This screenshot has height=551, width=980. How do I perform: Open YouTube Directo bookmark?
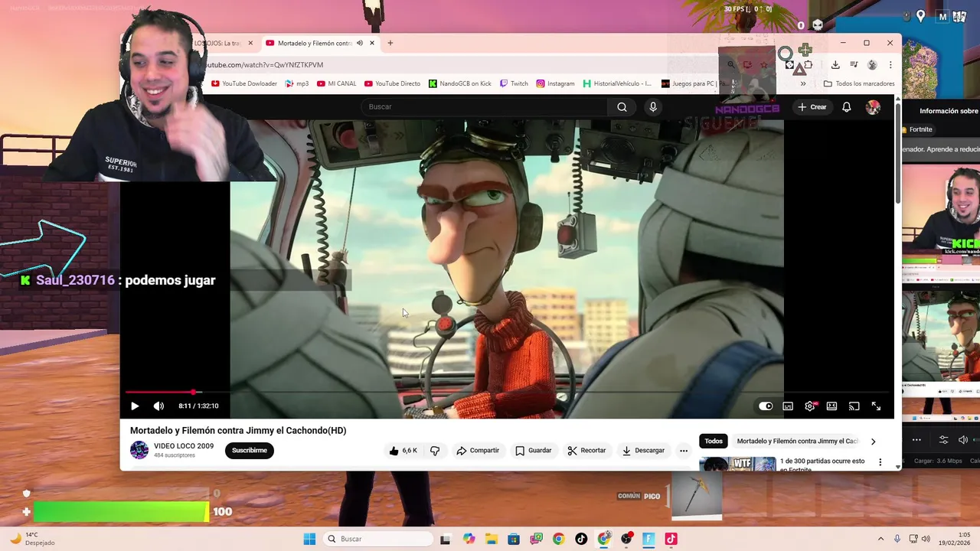(392, 83)
